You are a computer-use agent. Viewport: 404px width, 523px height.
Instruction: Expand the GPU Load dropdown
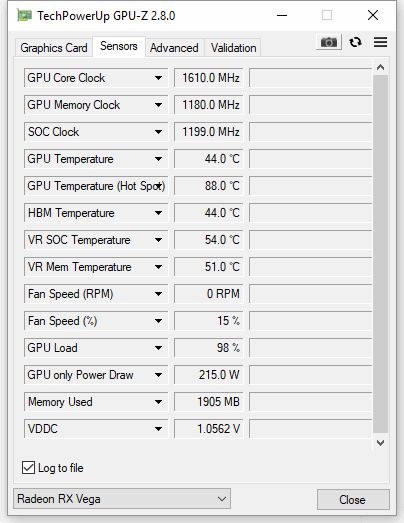(x=158, y=348)
